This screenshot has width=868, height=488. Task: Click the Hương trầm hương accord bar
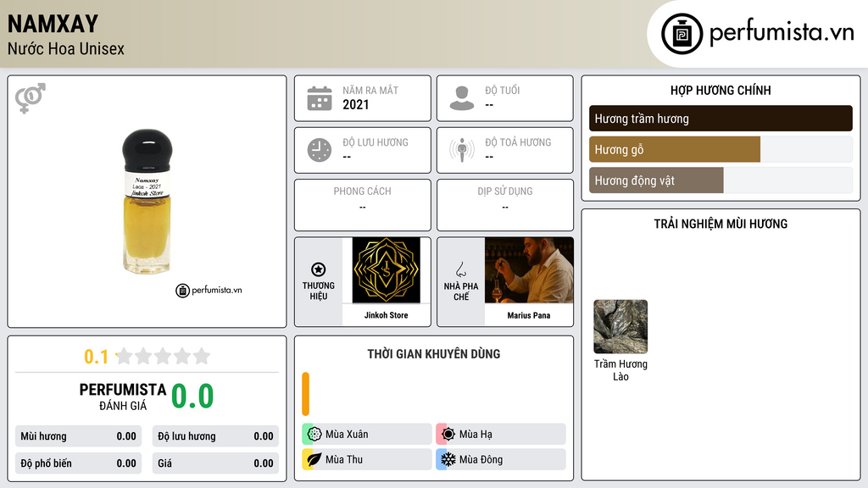721,119
